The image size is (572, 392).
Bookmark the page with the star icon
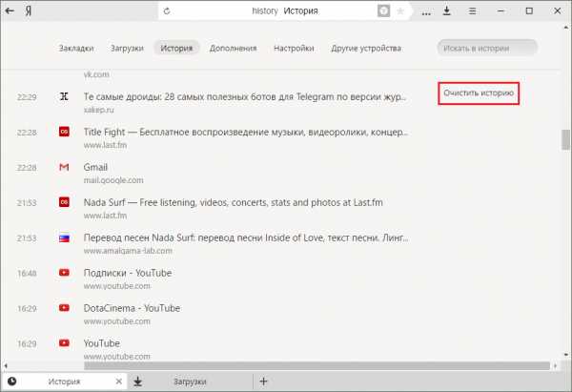coord(400,11)
